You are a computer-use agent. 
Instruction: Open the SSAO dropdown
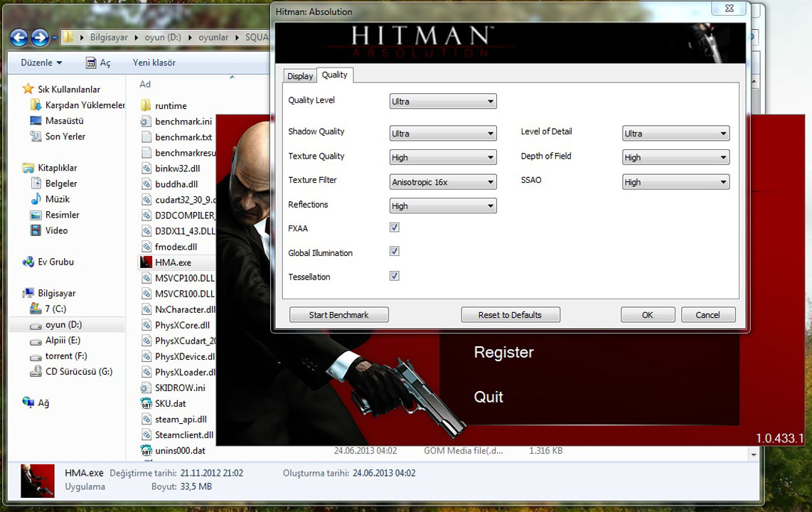click(675, 182)
